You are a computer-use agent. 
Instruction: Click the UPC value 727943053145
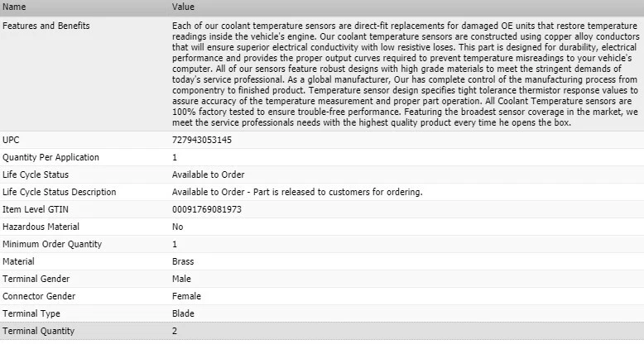coord(202,140)
